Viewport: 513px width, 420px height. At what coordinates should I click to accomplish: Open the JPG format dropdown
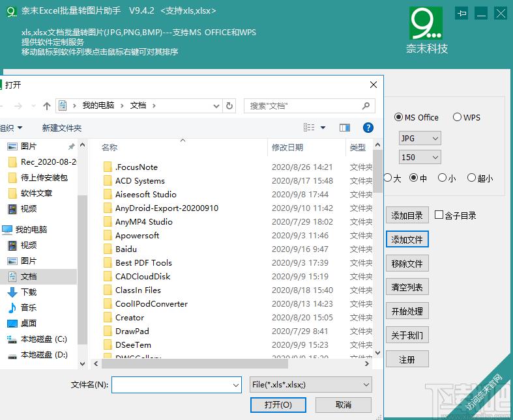coord(420,138)
